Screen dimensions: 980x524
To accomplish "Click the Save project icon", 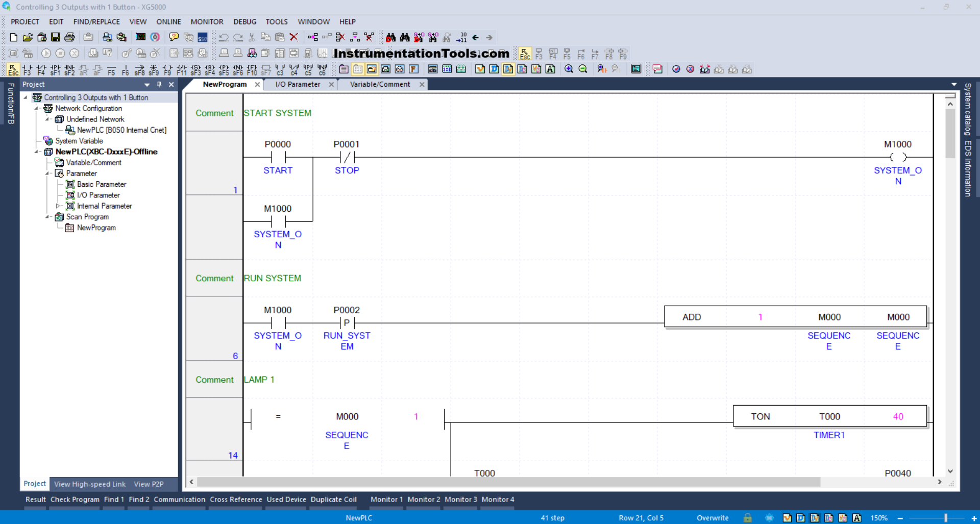I will tap(56, 37).
